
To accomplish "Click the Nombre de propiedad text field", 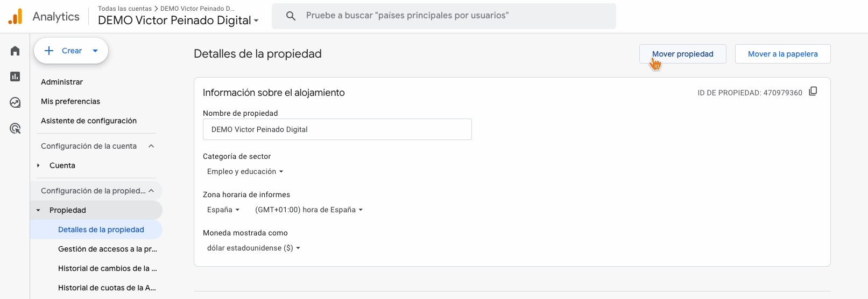I will (x=337, y=129).
